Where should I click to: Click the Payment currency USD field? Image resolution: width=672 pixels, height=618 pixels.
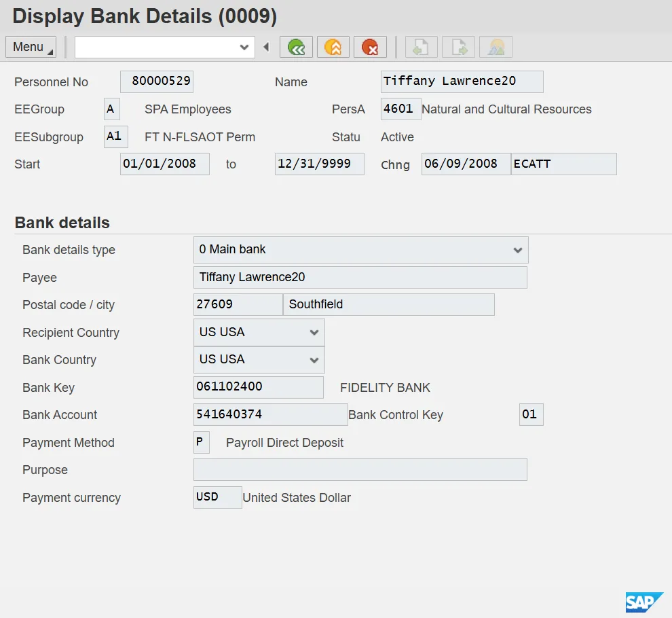tap(217, 497)
